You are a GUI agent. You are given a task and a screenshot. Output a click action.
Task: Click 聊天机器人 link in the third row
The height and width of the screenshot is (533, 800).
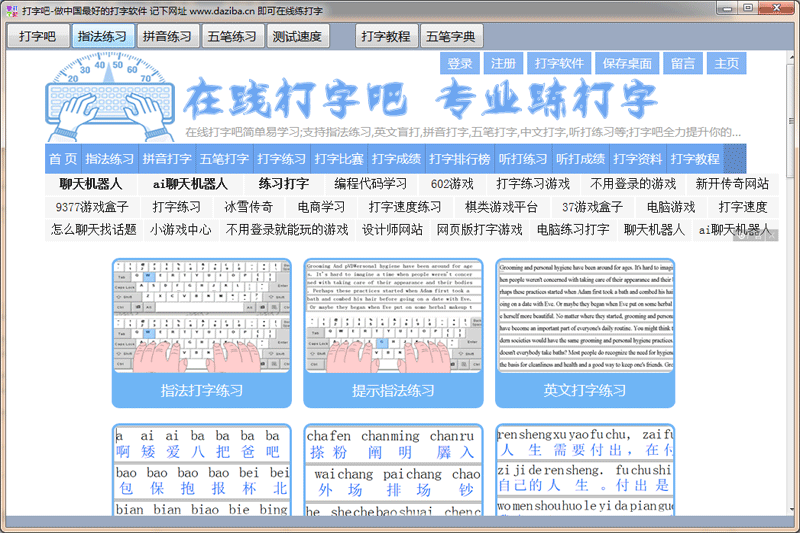pyautogui.click(x=654, y=230)
